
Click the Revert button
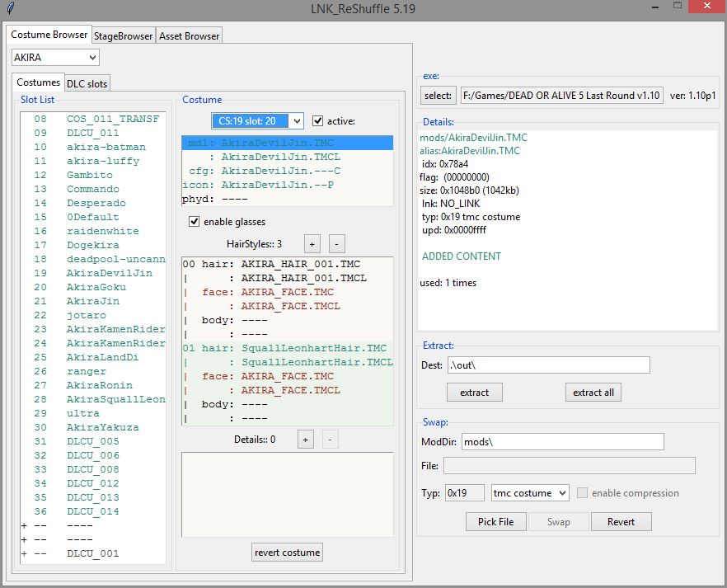[621, 522]
